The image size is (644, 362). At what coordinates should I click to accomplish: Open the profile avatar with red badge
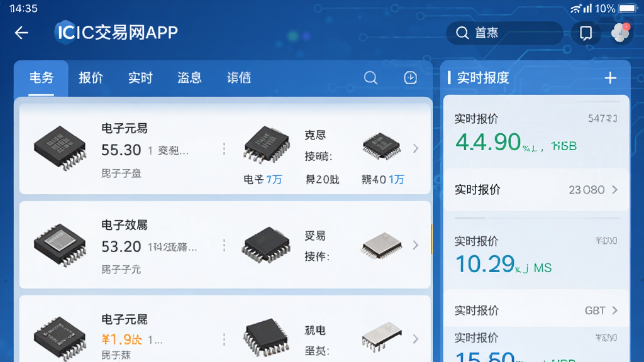[620, 33]
